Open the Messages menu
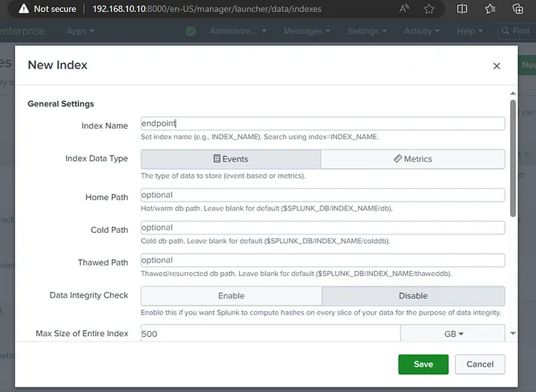Image resolution: width=536 pixels, height=392 pixels. (x=307, y=31)
